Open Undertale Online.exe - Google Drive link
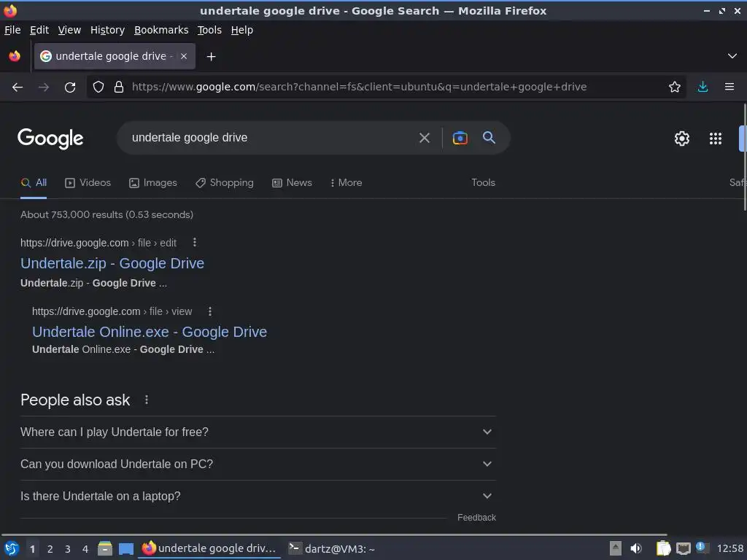The height and width of the screenshot is (560, 747). pyautogui.click(x=150, y=332)
